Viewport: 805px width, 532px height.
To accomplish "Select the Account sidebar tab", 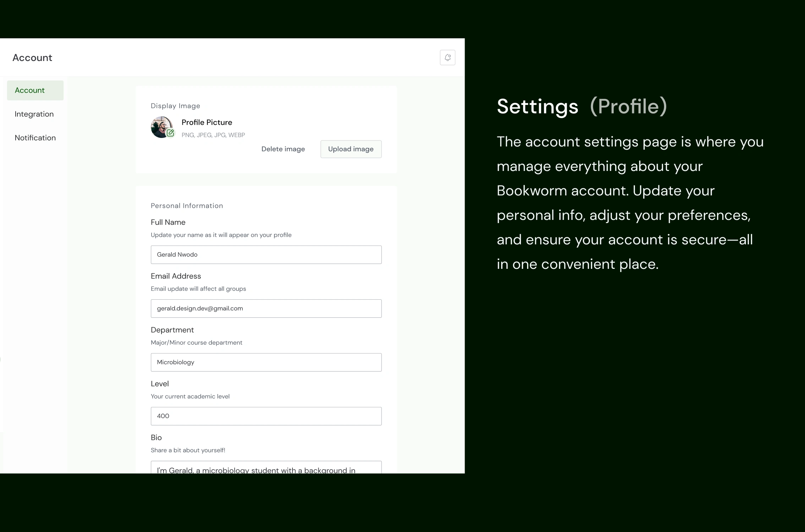I will pos(35,90).
